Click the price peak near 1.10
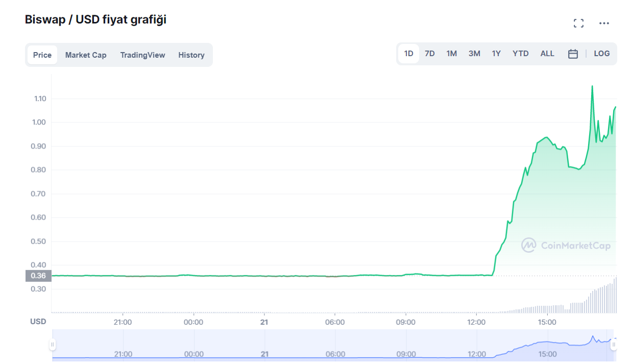This screenshot has width=631, height=364. click(592, 86)
